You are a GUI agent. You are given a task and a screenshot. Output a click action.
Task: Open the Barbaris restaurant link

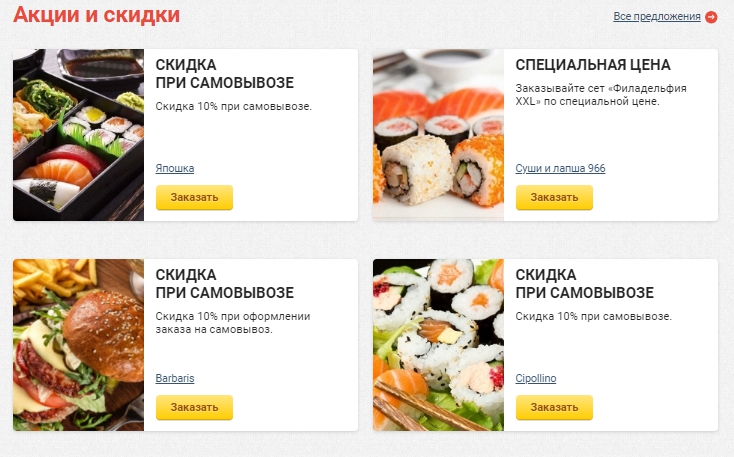pos(175,378)
